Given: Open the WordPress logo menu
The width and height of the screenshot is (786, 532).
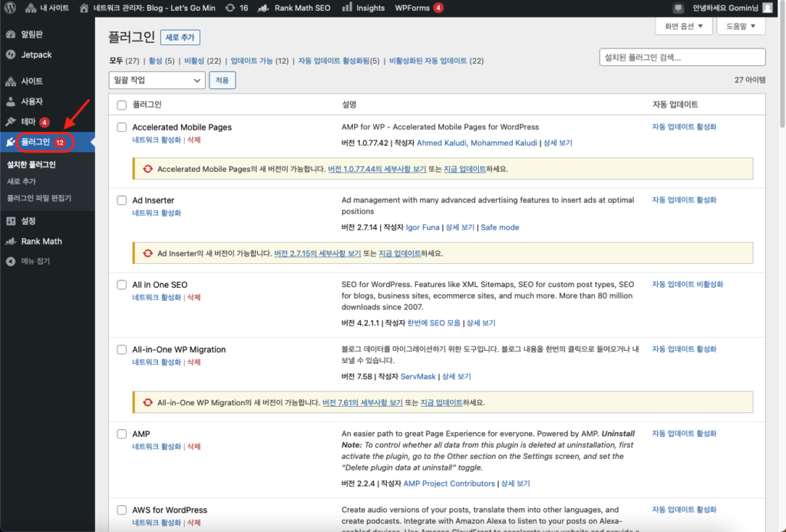Looking at the screenshot, I should click(10, 8).
